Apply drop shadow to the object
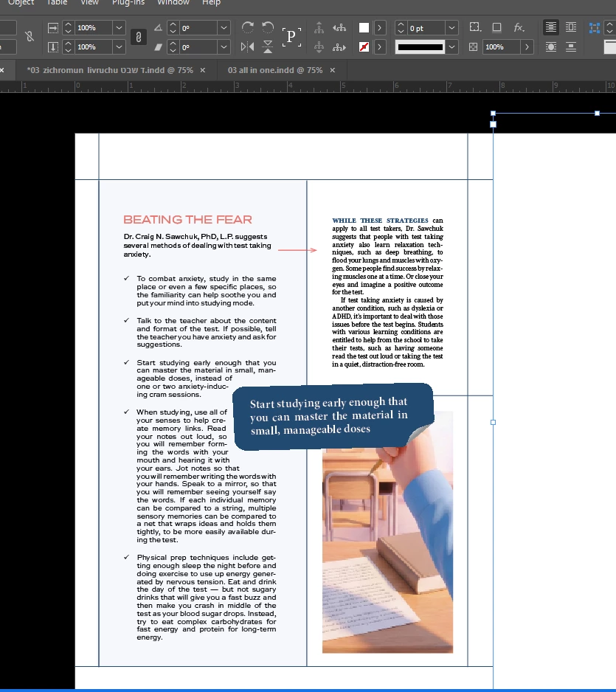 click(497, 27)
